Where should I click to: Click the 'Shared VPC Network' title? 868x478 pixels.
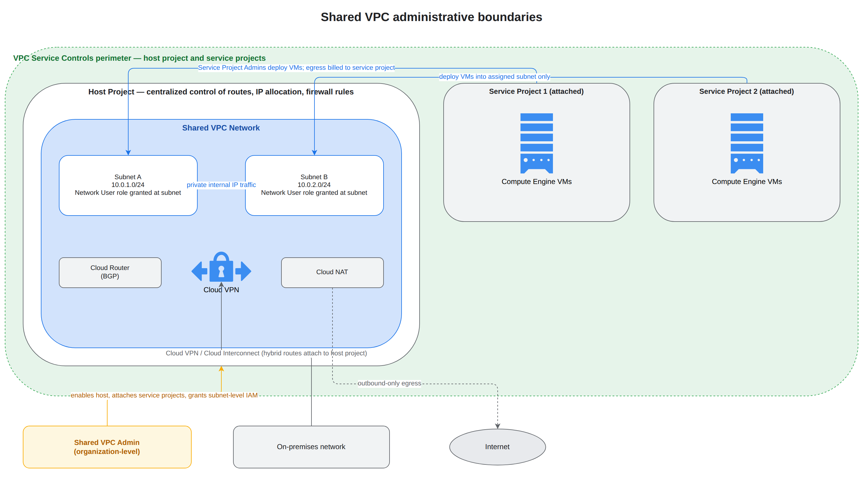(x=221, y=128)
